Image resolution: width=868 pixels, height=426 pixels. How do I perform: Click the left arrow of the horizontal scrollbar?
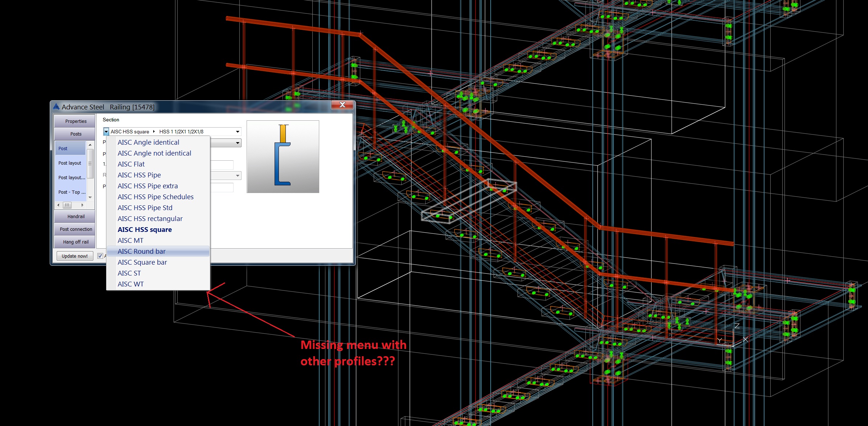(x=58, y=205)
